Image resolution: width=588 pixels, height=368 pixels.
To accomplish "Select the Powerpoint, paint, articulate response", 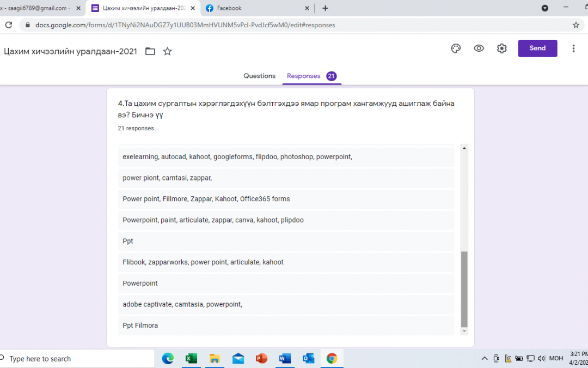I will (x=286, y=220).
